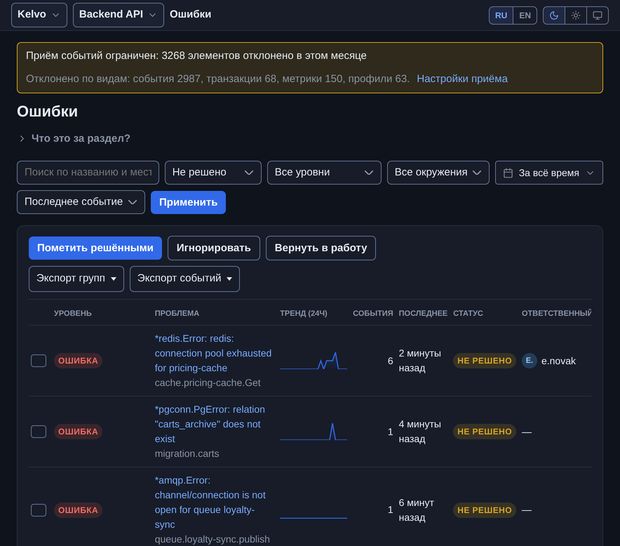Click the 'ПОСЛЕДНЕЕ' column header
The width and height of the screenshot is (620, 546).
(423, 313)
